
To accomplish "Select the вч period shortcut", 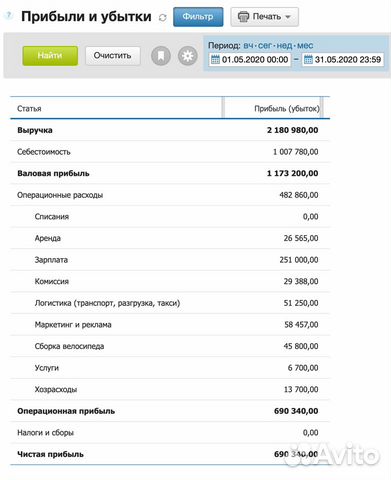I will coord(248,46).
